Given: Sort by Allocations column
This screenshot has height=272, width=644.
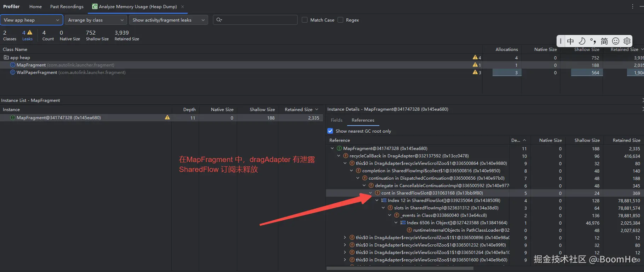Looking at the screenshot, I should [x=507, y=49].
